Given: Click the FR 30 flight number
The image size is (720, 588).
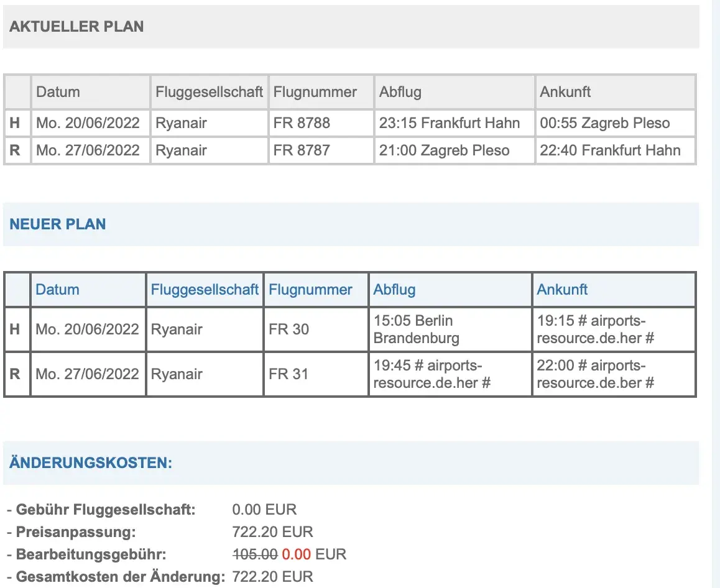Looking at the screenshot, I should (x=289, y=329).
